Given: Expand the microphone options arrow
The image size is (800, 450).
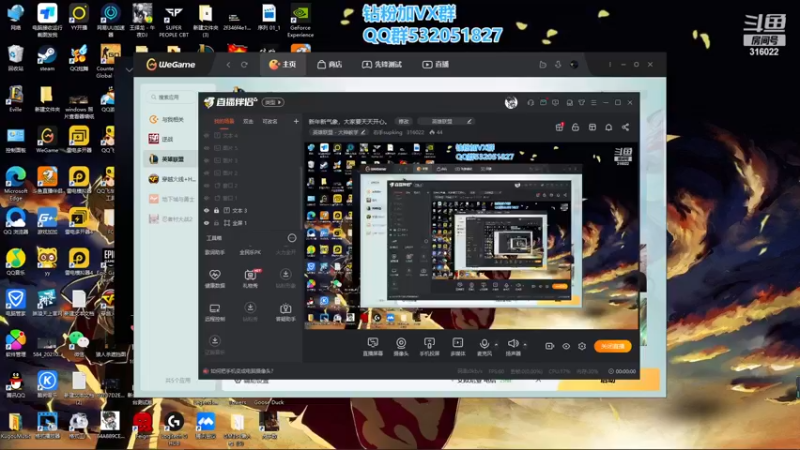Looking at the screenshot, I should [496, 345].
